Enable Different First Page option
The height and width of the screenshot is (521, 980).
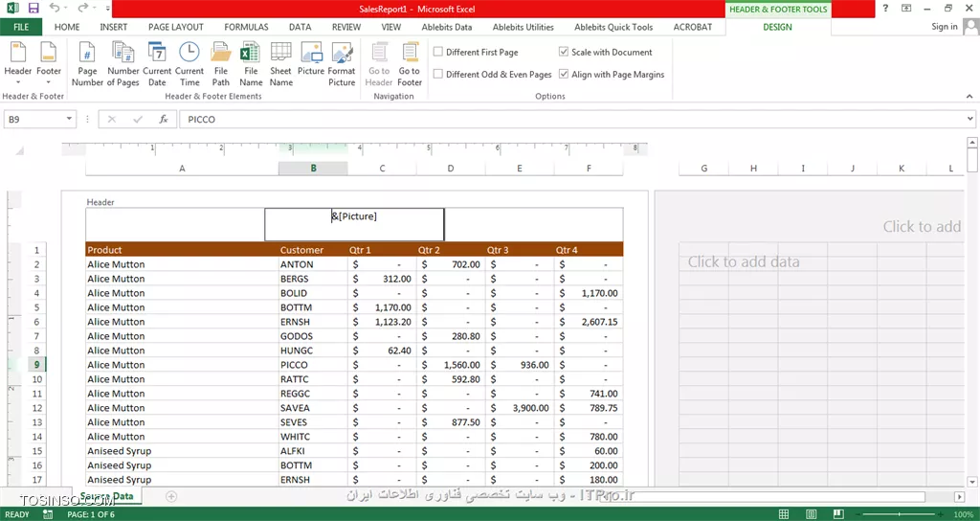click(476, 53)
